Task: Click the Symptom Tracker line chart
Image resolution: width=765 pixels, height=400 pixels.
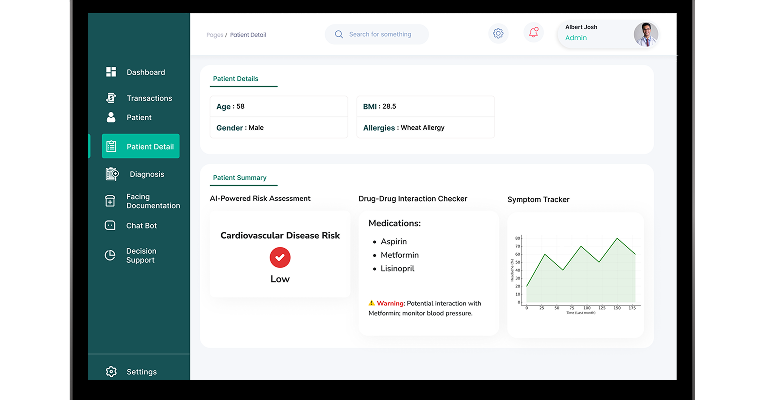Action: [x=576, y=275]
